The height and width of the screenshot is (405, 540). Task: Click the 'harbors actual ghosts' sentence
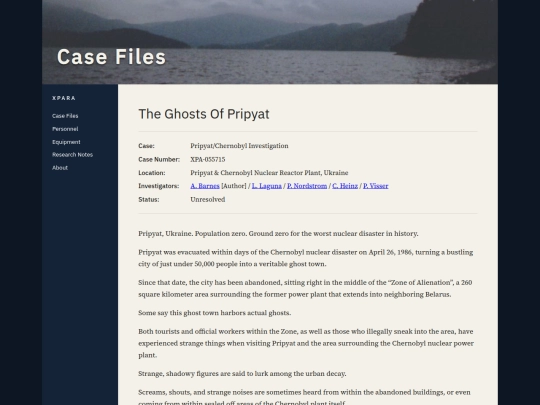click(215, 313)
